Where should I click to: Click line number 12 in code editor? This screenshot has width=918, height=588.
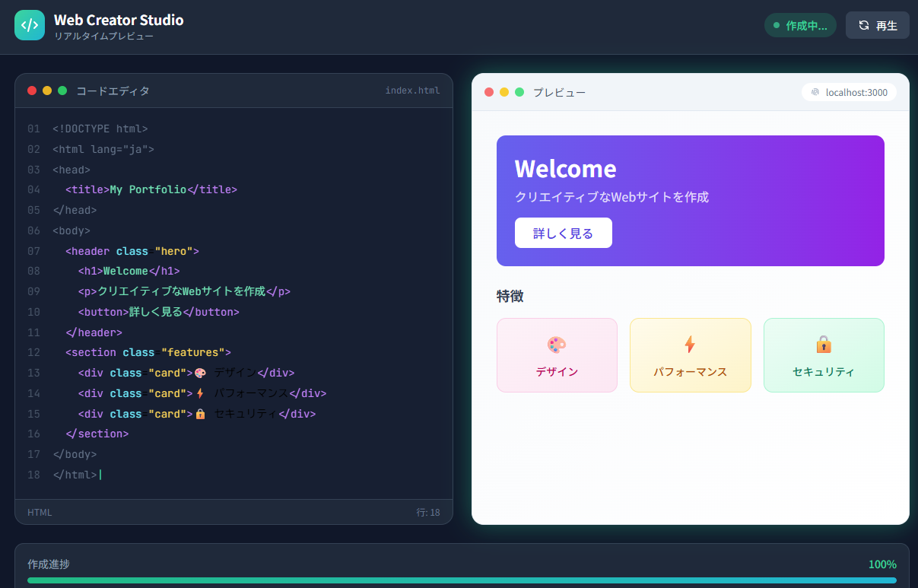33,352
